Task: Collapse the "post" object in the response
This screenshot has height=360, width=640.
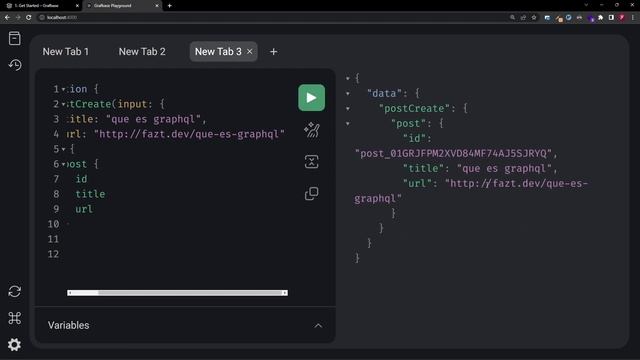Action: [348, 123]
